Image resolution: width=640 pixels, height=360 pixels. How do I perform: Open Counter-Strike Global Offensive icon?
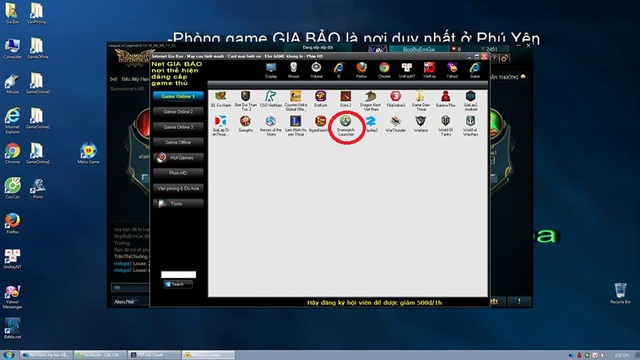pyautogui.click(x=296, y=101)
